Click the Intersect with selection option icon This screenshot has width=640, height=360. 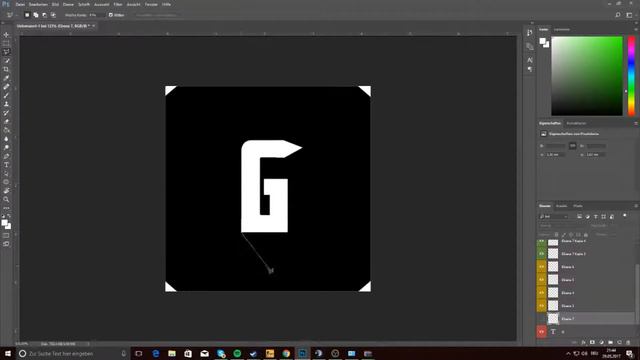pos(53,15)
